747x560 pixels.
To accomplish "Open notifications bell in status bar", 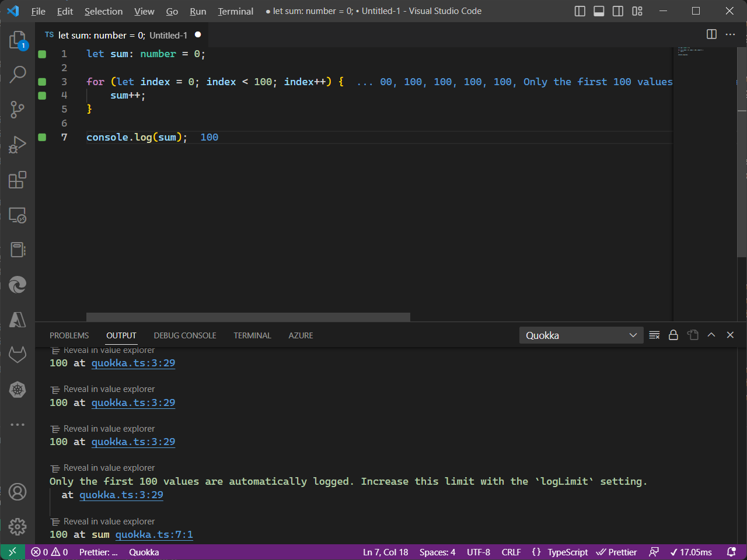I will click(x=731, y=552).
